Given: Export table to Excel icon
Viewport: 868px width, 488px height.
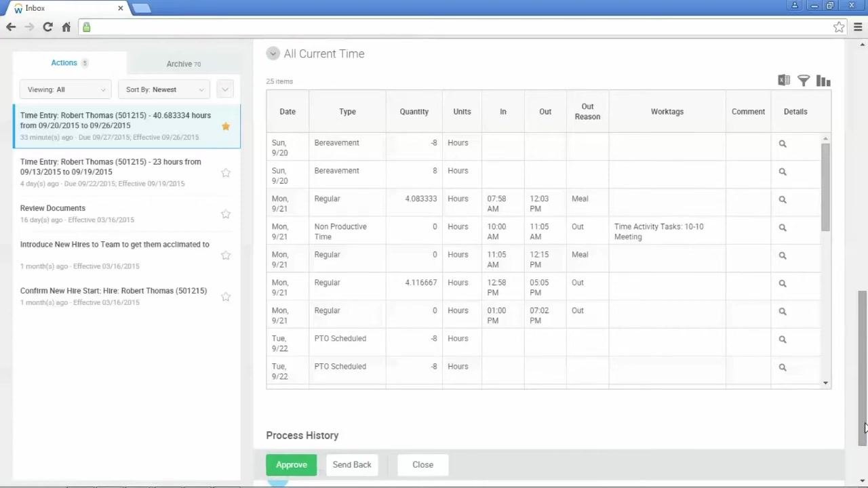Looking at the screenshot, I should [784, 81].
